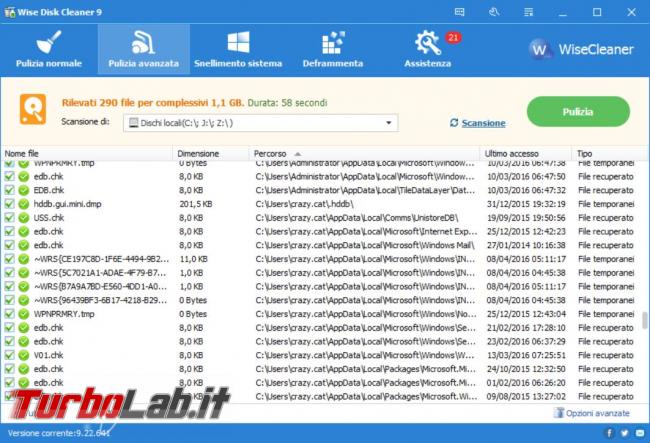This screenshot has width=650, height=443.
Task: Uncheck the V01.chk checkbox
Action: click(9, 355)
